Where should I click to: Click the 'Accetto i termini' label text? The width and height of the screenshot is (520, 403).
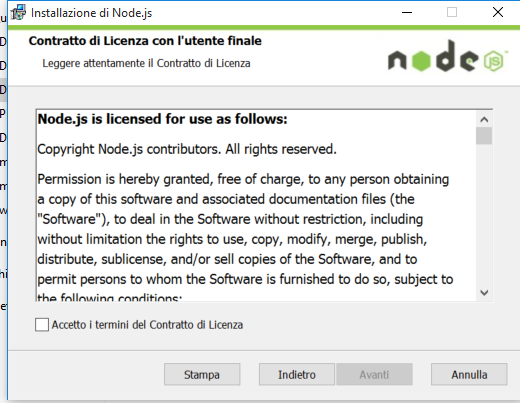(x=147, y=325)
